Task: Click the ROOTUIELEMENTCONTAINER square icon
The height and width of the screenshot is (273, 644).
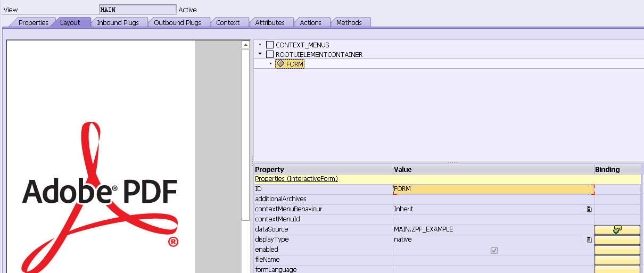Action: (x=270, y=54)
